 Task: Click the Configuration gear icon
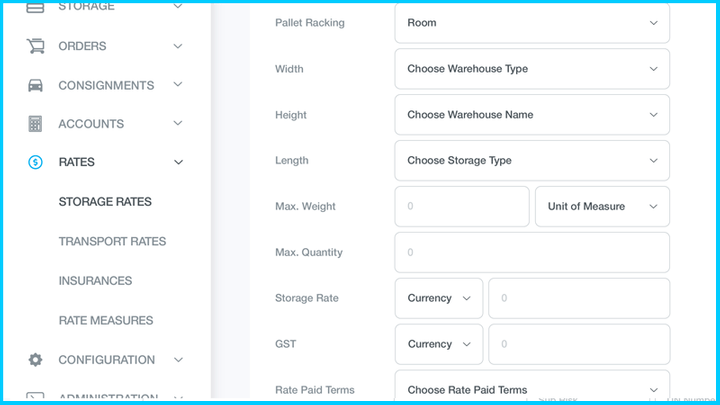tap(36, 360)
